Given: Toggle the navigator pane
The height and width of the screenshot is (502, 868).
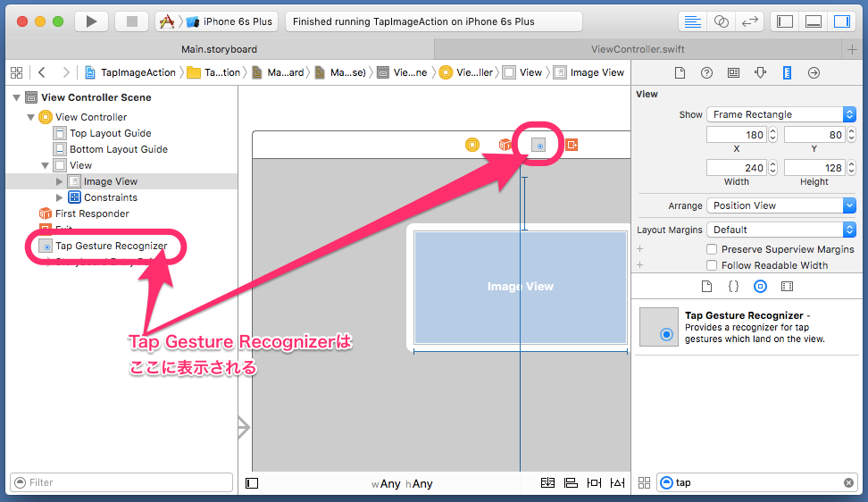Looking at the screenshot, I should (x=785, y=21).
